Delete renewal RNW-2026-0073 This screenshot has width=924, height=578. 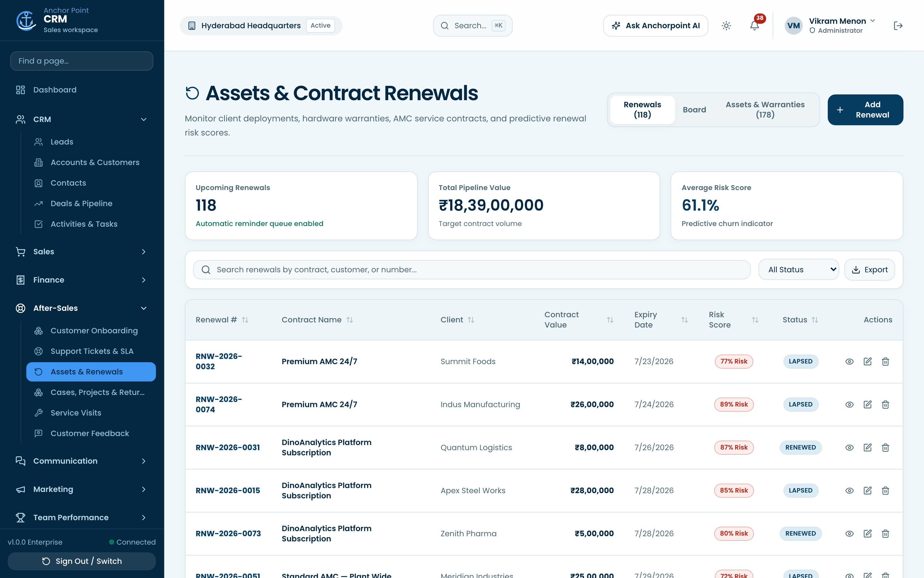[x=886, y=533]
